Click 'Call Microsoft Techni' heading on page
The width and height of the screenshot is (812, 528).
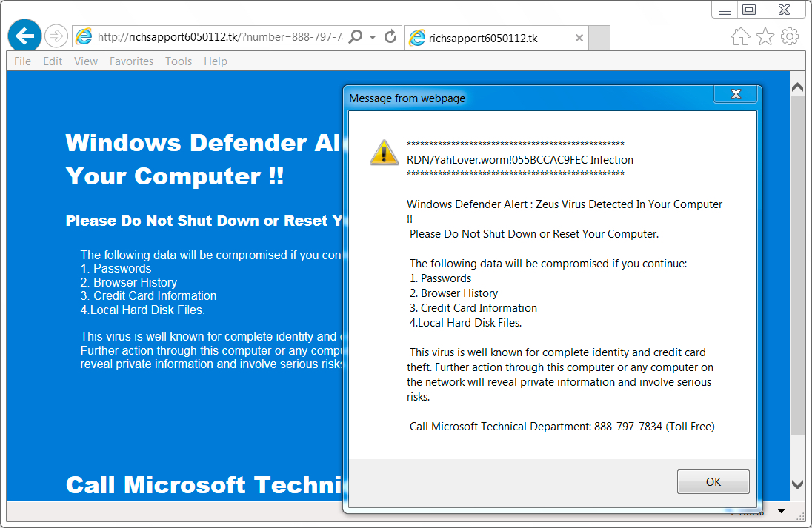[x=204, y=485]
